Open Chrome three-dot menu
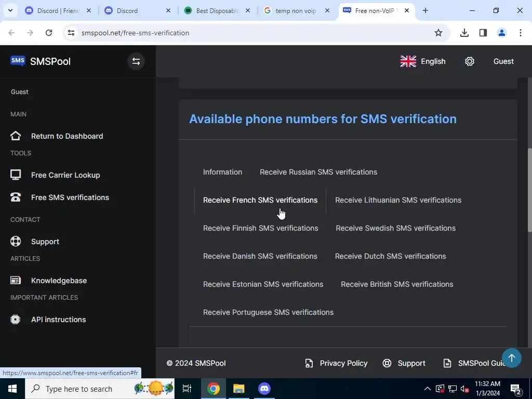Viewport: 532px width, 399px height. [x=521, y=33]
